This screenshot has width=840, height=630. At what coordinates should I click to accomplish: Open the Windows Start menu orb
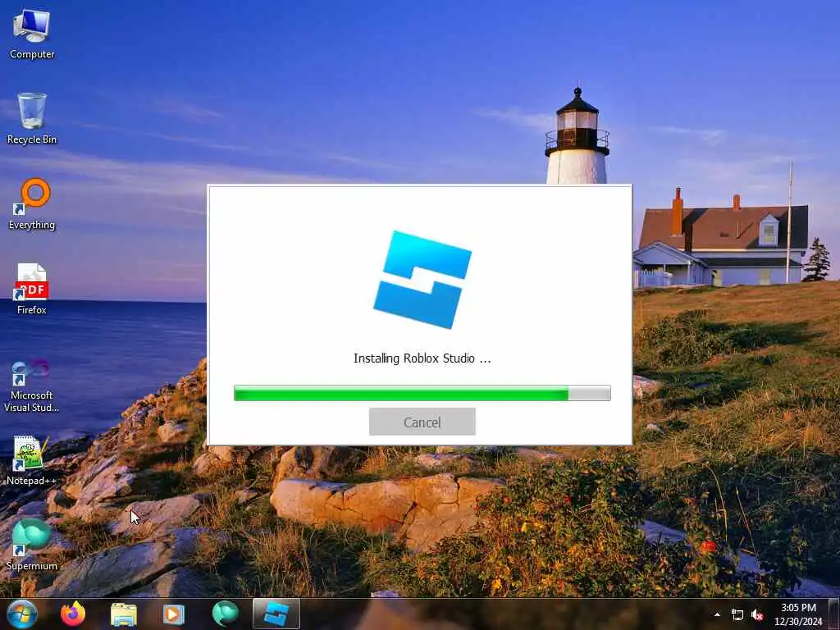pos(22,614)
